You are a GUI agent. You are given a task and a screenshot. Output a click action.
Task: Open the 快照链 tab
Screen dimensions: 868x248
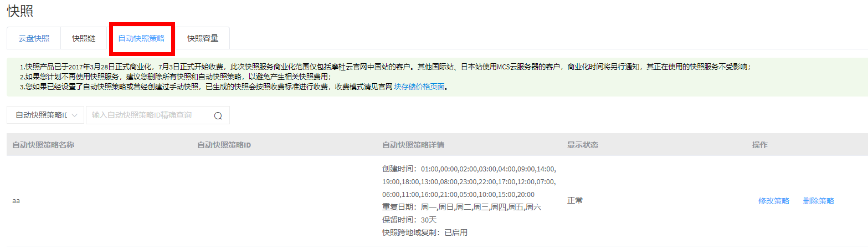[x=84, y=38]
